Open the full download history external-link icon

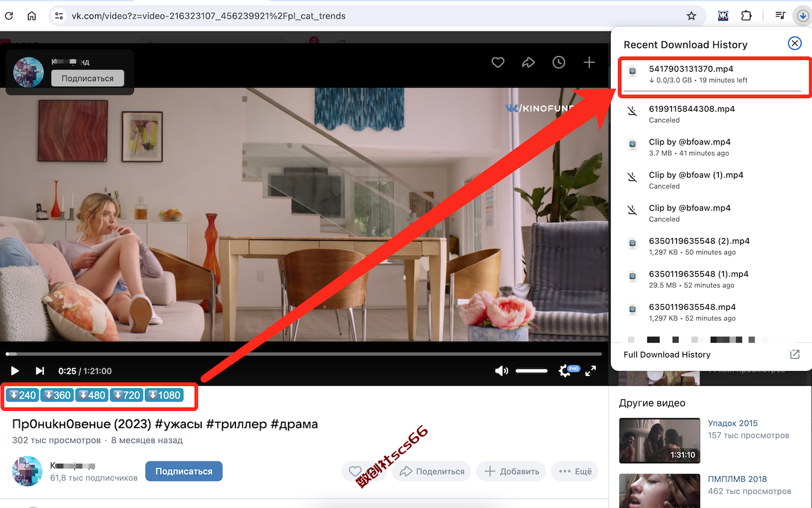794,354
